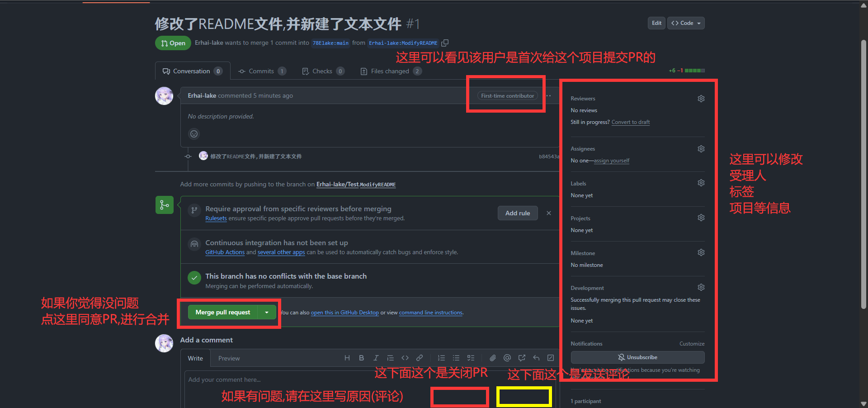Add a task list via toolbar
The image size is (868, 408).
(x=471, y=358)
